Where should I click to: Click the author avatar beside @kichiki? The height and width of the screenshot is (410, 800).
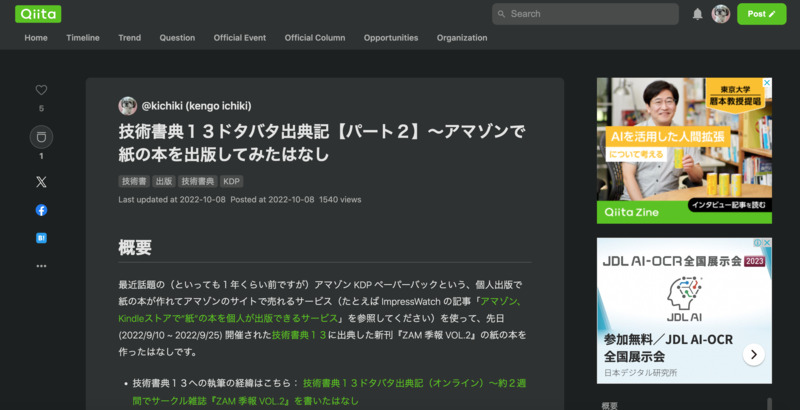(128, 106)
